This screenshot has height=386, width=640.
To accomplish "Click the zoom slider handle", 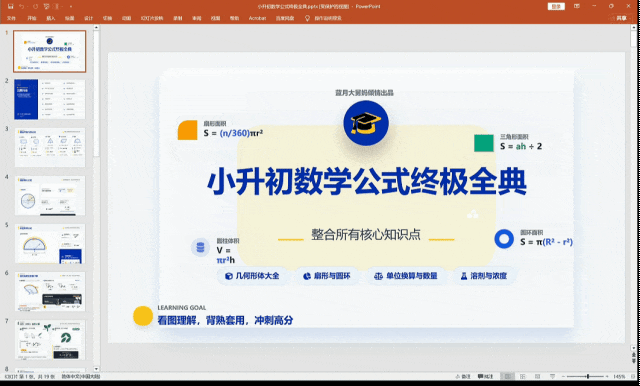I will (588, 376).
